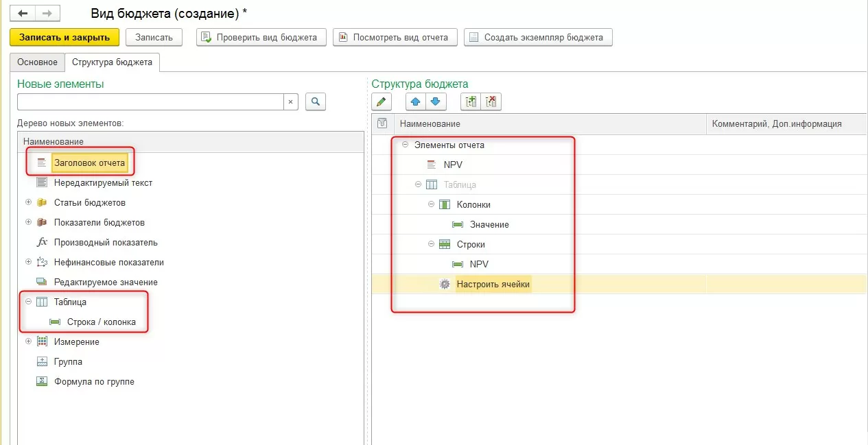Select the Группа item

point(68,361)
